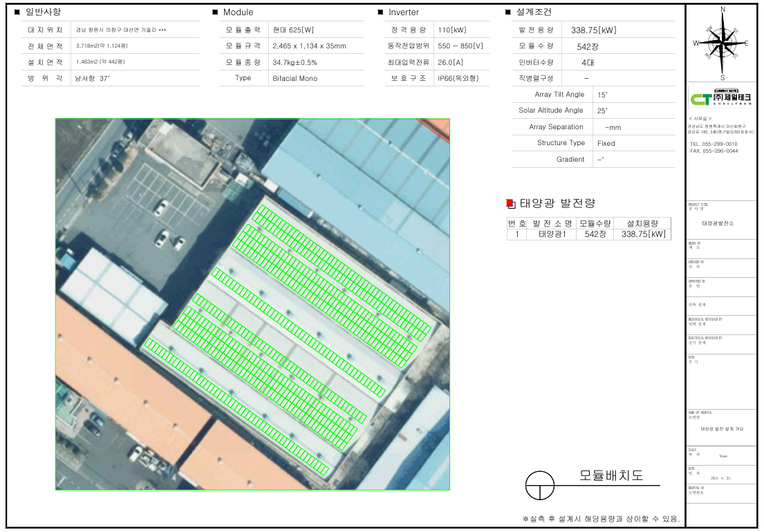764x532 pixels.
Task: Click the aerial site map image
Action: coord(252,304)
